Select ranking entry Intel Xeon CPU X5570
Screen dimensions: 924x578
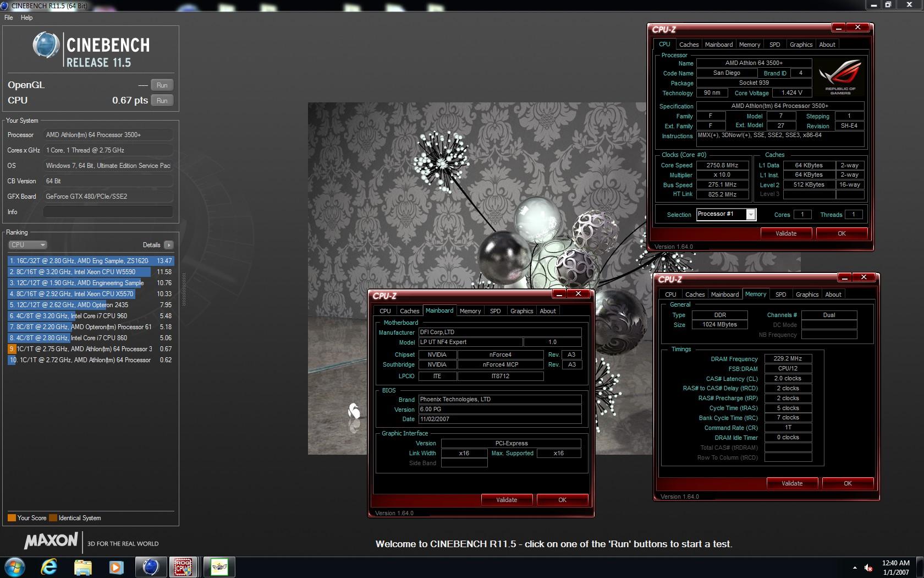point(91,294)
